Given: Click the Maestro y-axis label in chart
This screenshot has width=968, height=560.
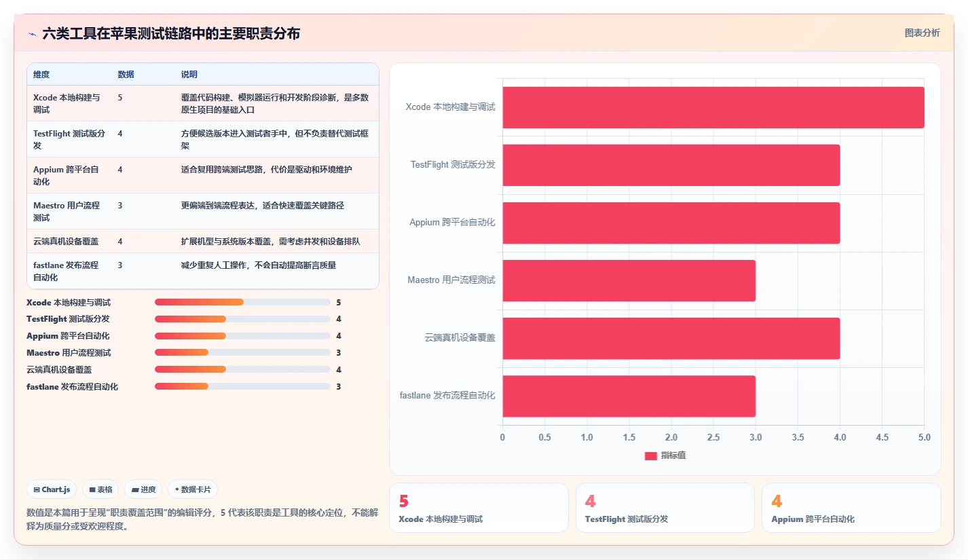Looking at the screenshot, I should (451, 280).
